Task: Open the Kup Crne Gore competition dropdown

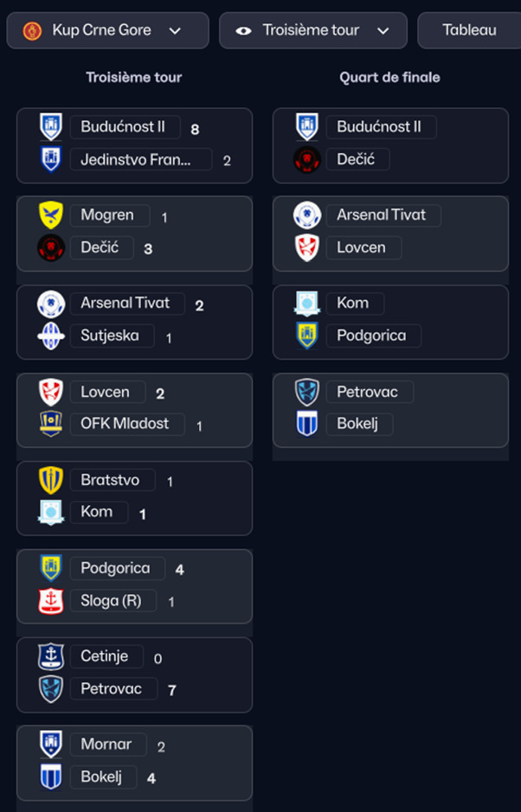Action: [x=108, y=30]
